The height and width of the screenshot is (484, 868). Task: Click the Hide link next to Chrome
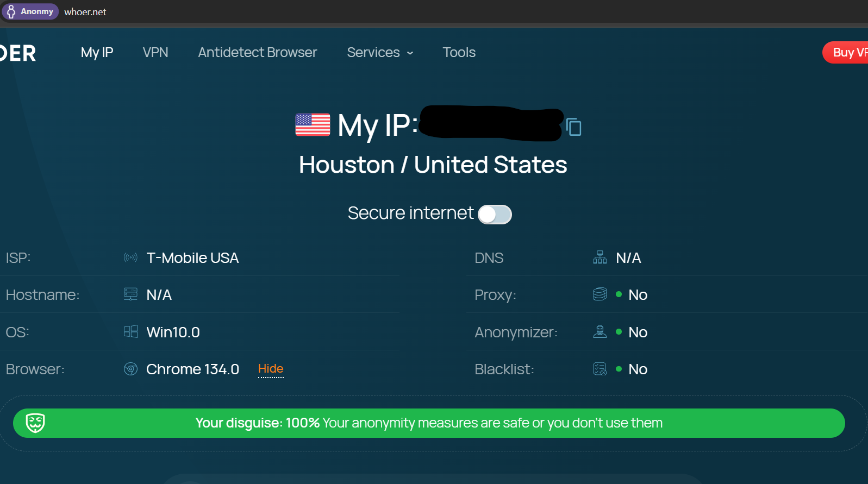click(271, 369)
